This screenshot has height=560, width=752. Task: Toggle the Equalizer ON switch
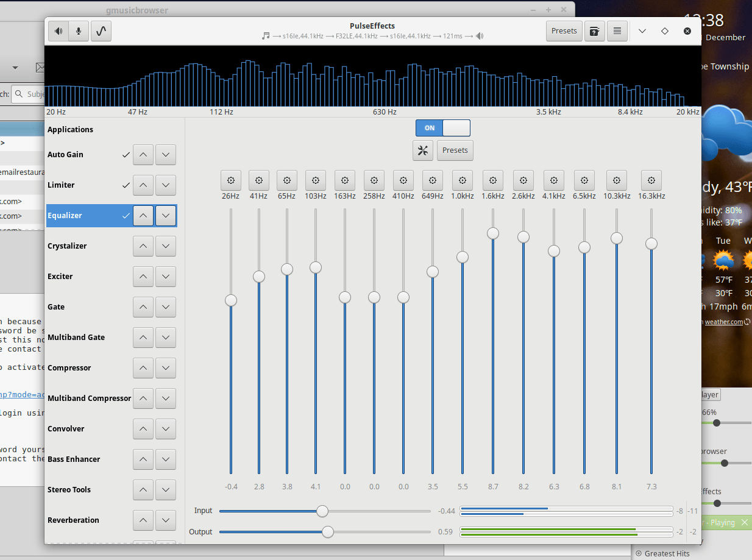[442, 128]
